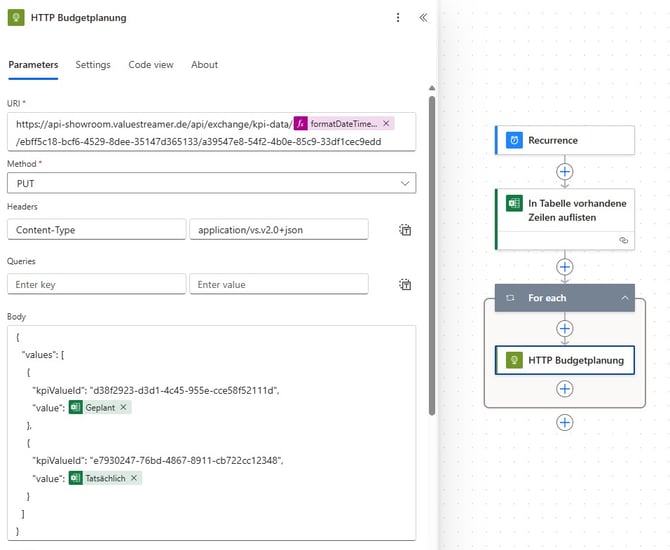This screenshot has height=550, width=670.
Task: Click the formatDateTime fx expression icon
Action: coord(300,124)
